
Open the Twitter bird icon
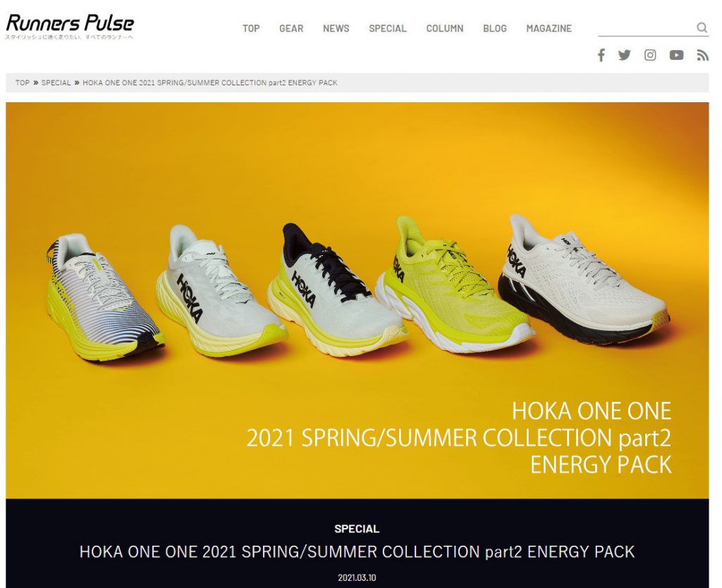pos(625,55)
